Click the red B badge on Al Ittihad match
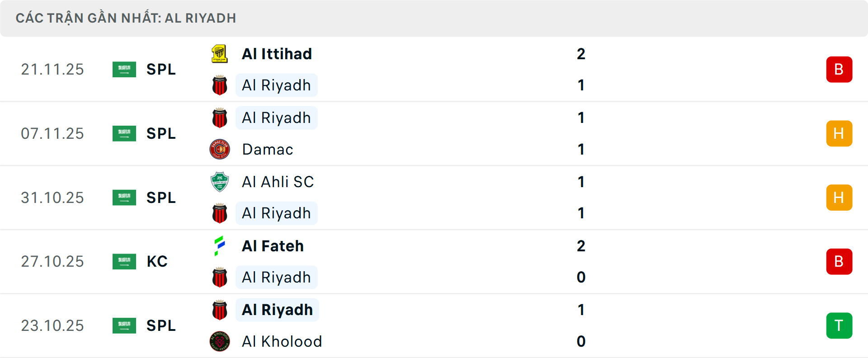This screenshot has width=868, height=358. 839,69
